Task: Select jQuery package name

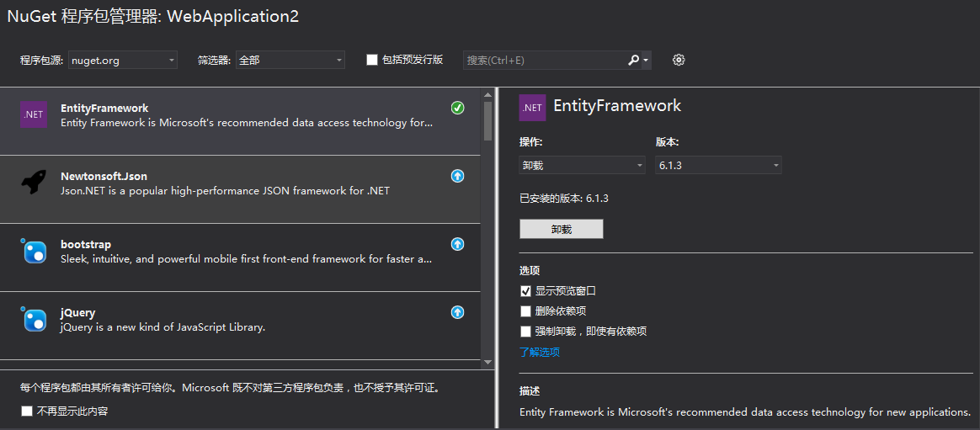Action: click(x=77, y=312)
